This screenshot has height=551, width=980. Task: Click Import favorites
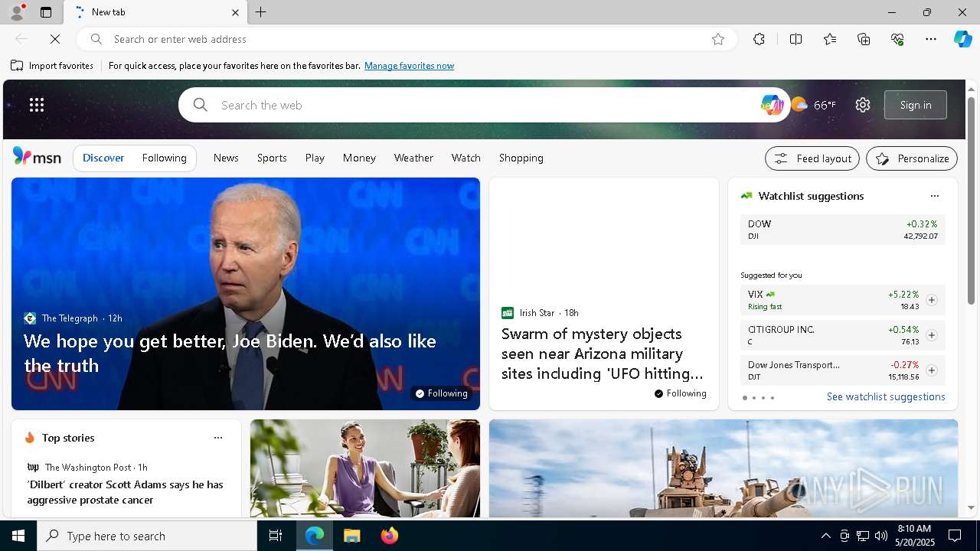pos(52,66)
